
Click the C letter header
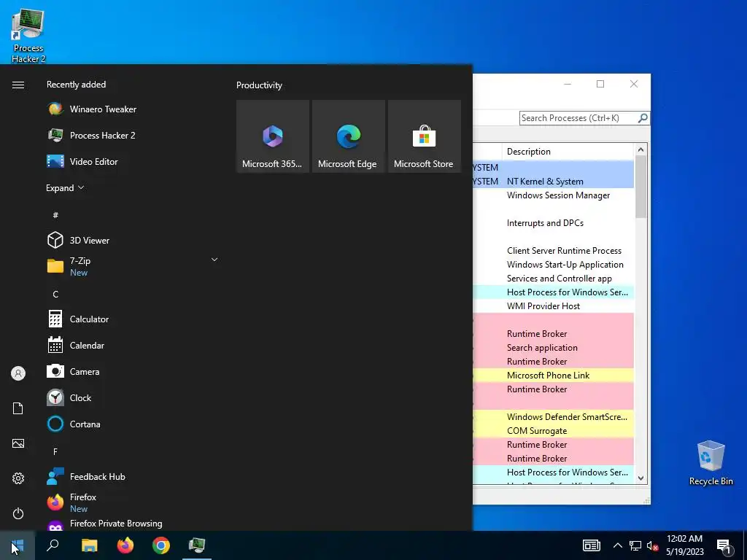click(x=55, y=295)
